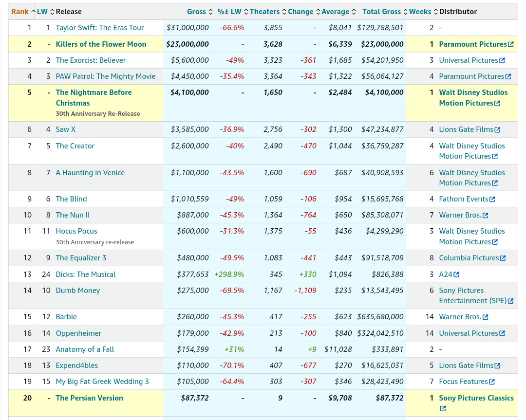
Task: Click the sort arrow next to Rank
Action: click(33, 12)
